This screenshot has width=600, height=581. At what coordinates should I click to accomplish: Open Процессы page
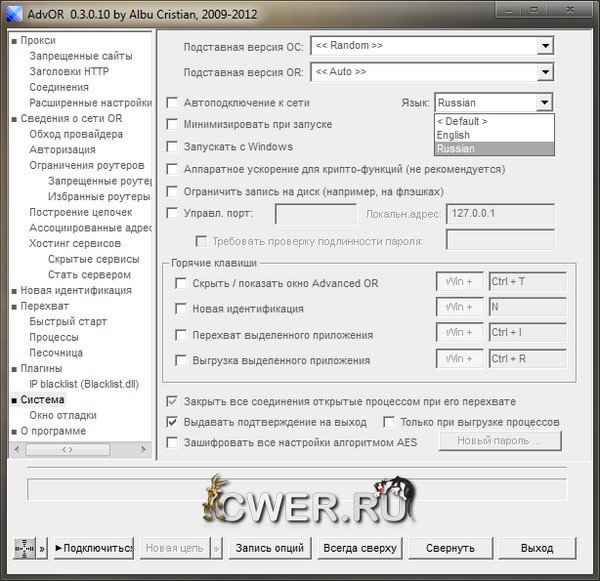coord(54,337)
